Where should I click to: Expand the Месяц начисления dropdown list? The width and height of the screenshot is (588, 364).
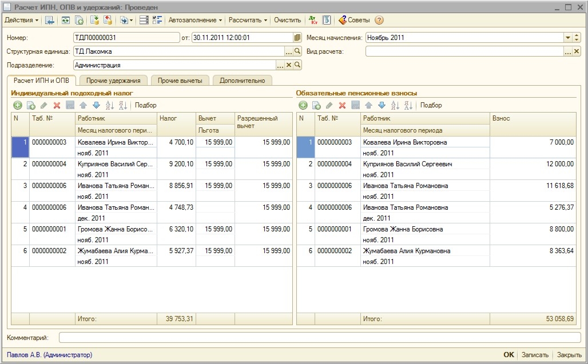[568, 38]
